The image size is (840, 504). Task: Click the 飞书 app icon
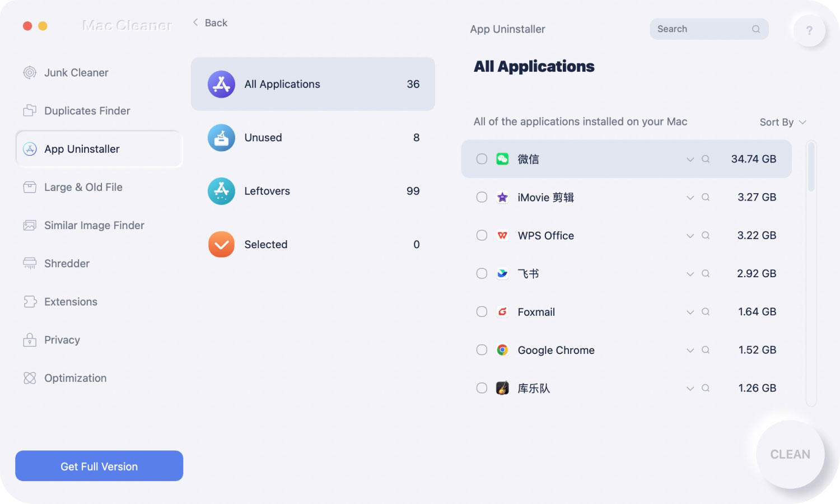tap(502, 273)
